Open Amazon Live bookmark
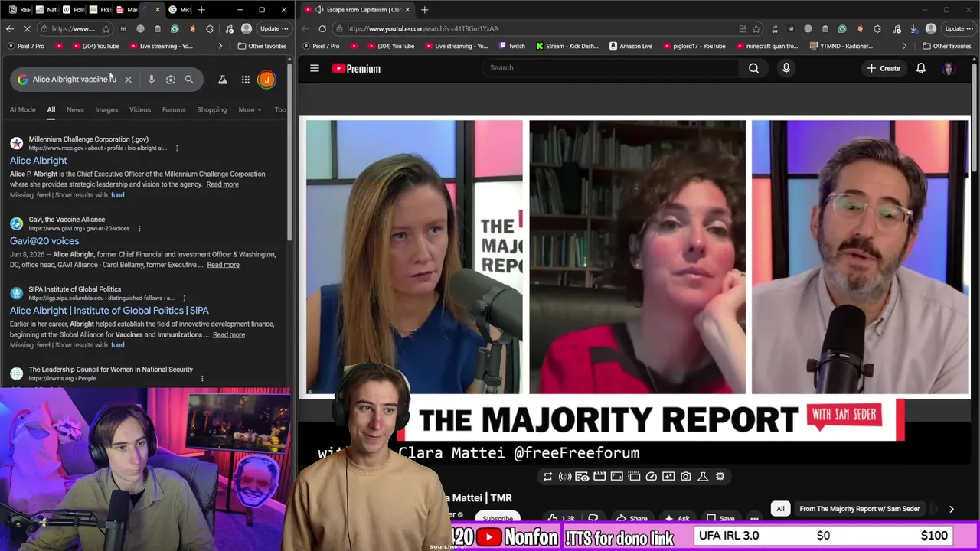This screenshot has height=551, width=980. click(631, 46)
